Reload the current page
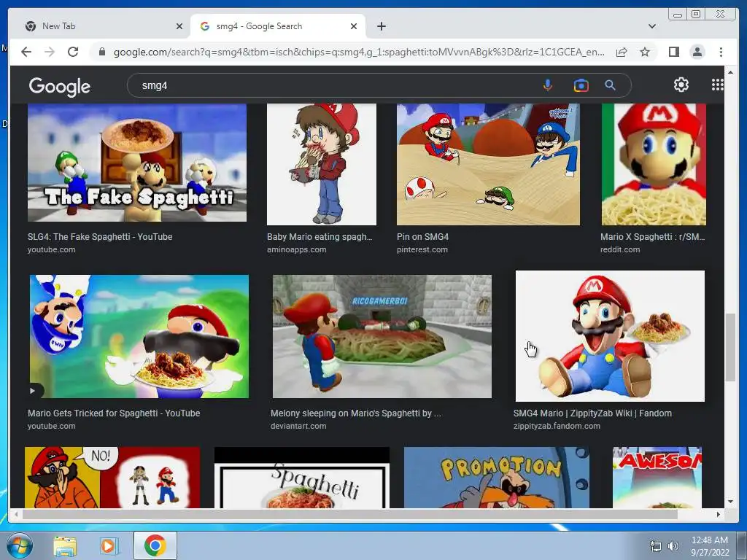 [73, 52]
